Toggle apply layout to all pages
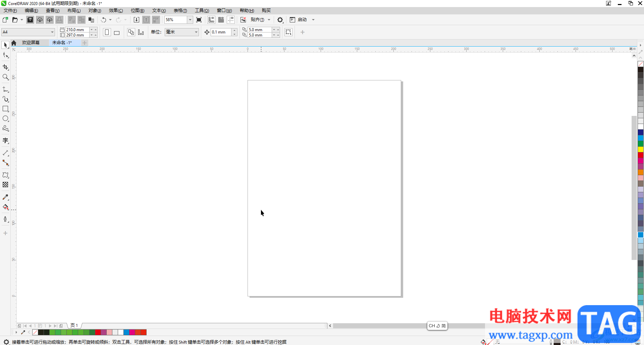Image resolution: width=644 pixels, height=345 pixels. click(131, 32)
